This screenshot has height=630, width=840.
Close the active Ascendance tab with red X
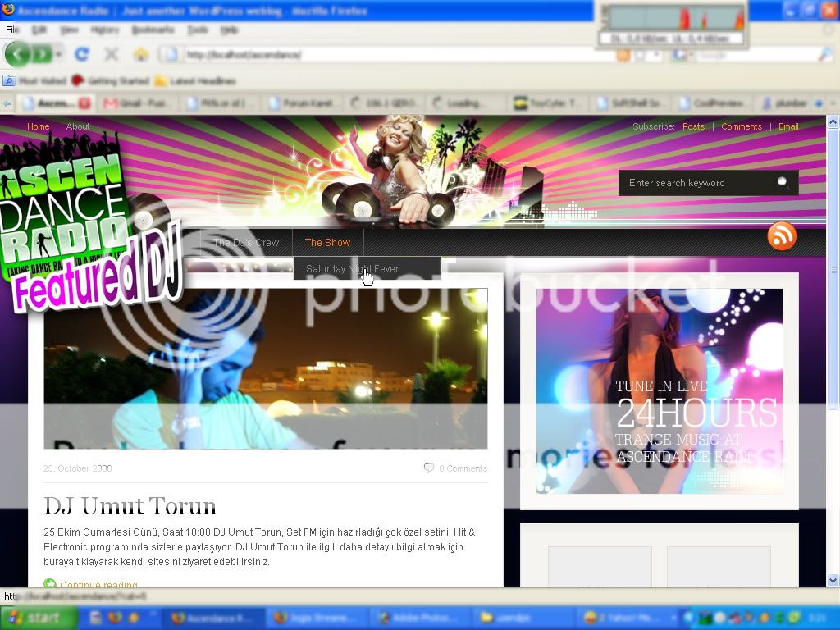tap(84, 103)
